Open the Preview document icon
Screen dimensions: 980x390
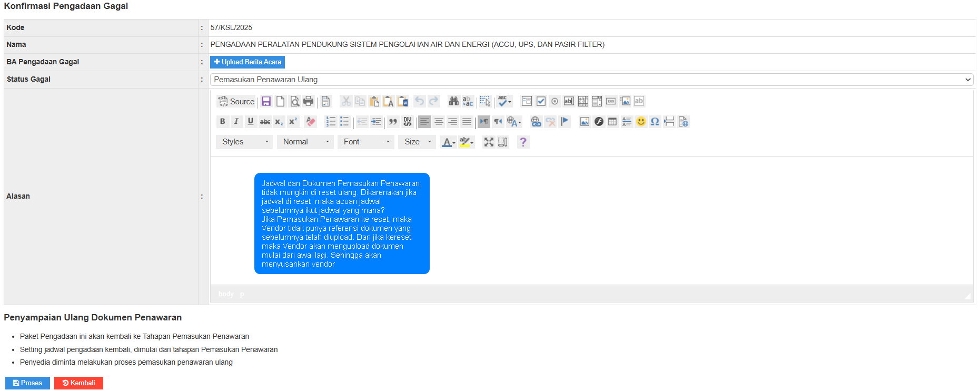(x=295, y=101)
